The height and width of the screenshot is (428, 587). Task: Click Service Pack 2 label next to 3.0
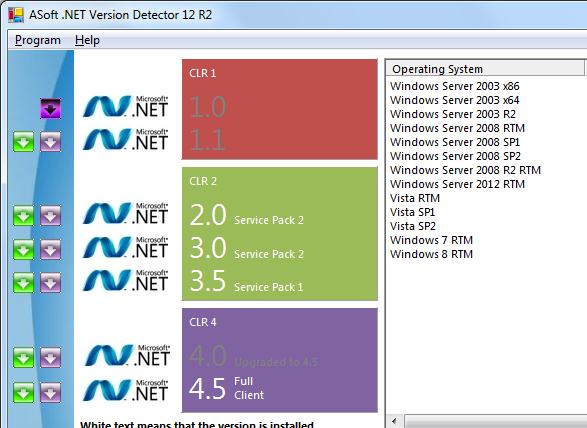coord(269,254)
